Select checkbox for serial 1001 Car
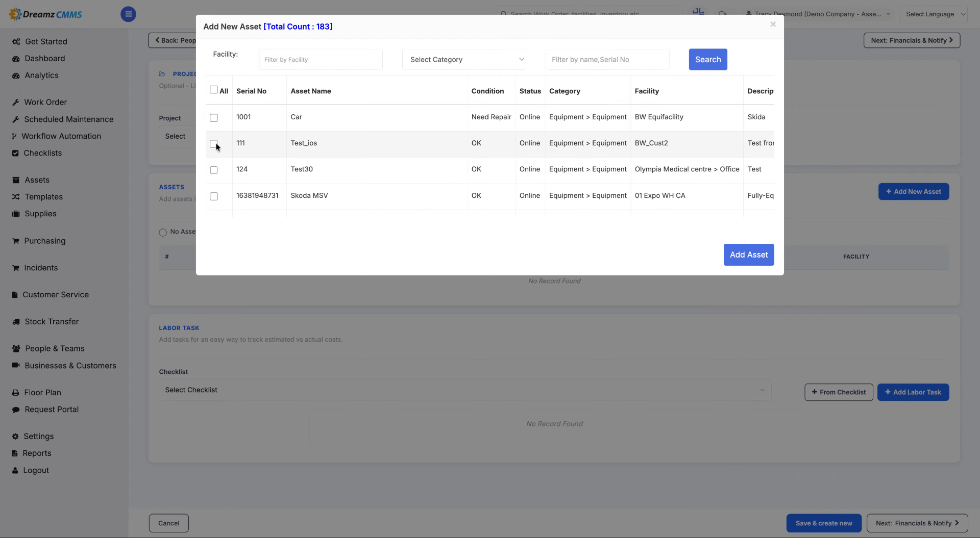The width and height of the screenshot is (980, 538). pyautogui.click(x=214, y=118)
